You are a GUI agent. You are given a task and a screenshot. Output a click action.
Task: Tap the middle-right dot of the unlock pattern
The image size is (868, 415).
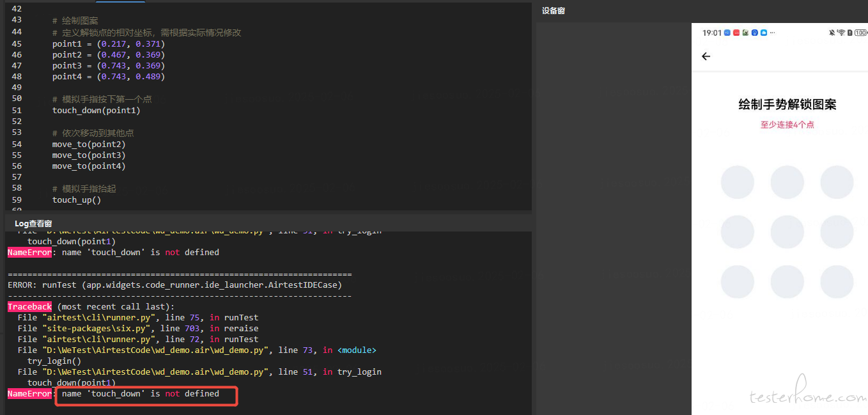click(x=837, y=231)
